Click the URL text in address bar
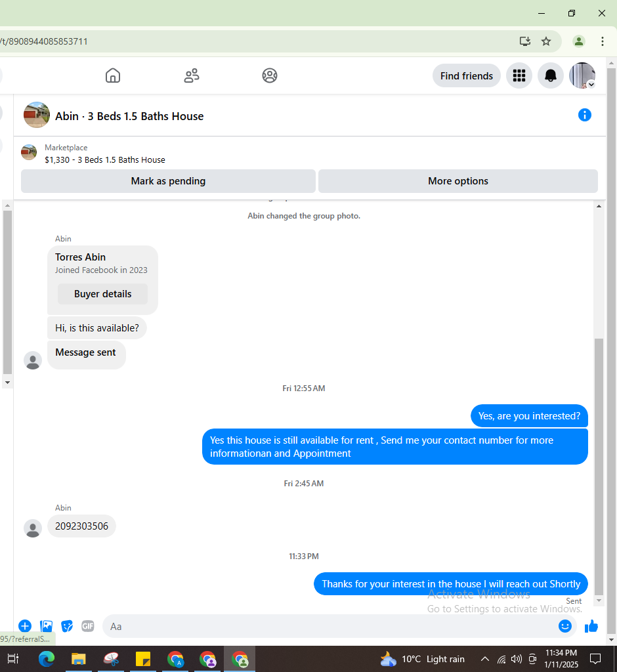The image size is (617, 672). pos(44,41)
